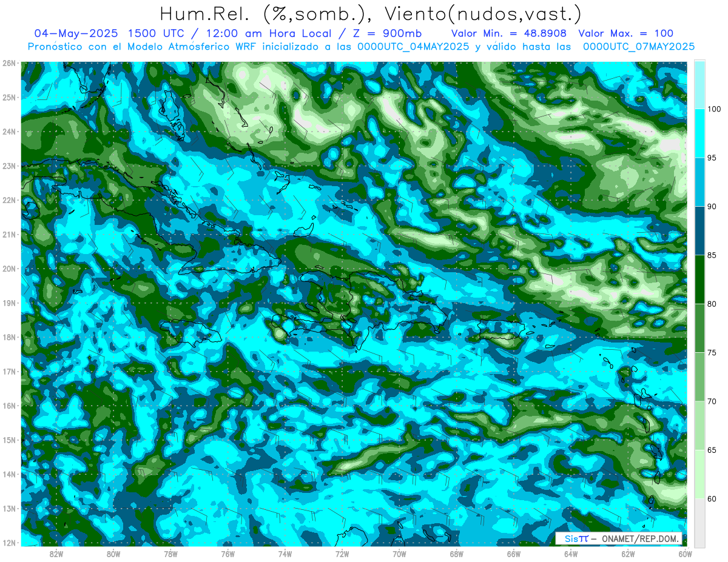The image size is (728, 562).
Task: Click the 19N latitude axis label
Action: [8, 303]
